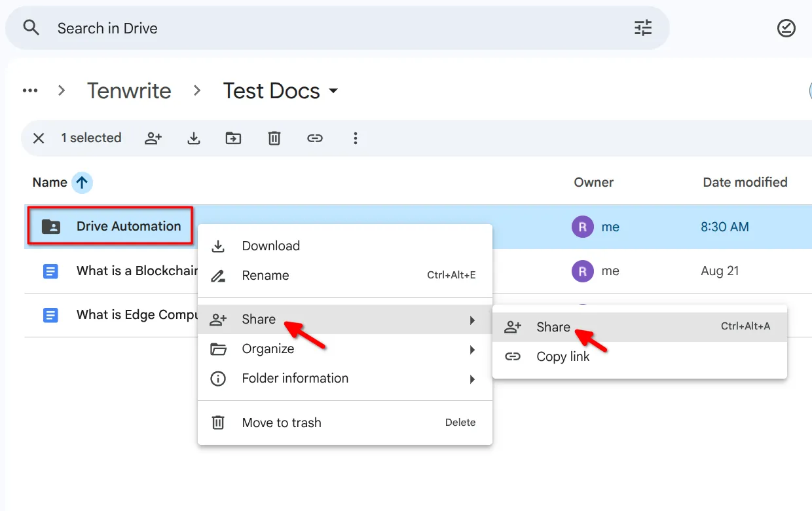
Task: Expand the Organize submenu
Action: click(x=268, y=349)
